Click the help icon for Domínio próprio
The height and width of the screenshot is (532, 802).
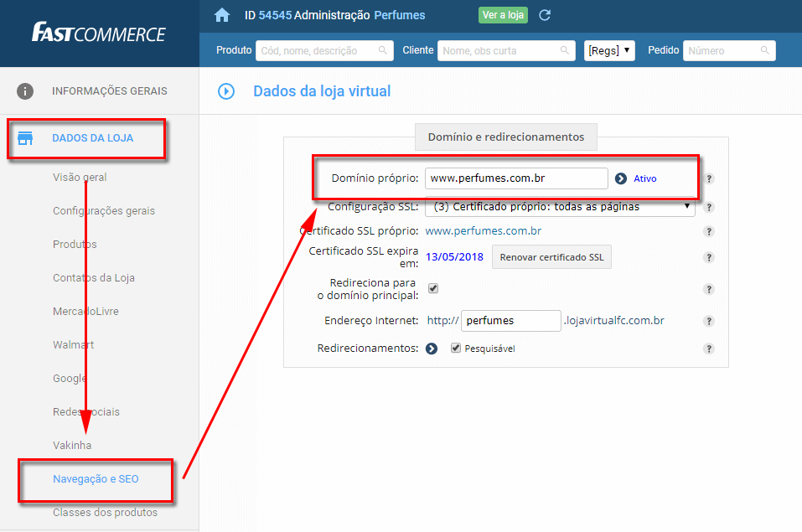click(709, 178)
